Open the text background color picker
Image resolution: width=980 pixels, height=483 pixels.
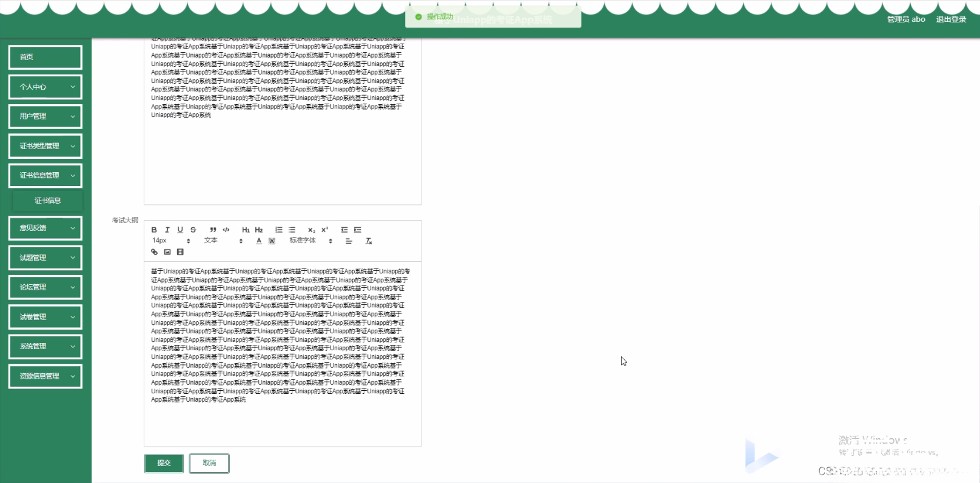click(x=272, y=241)
